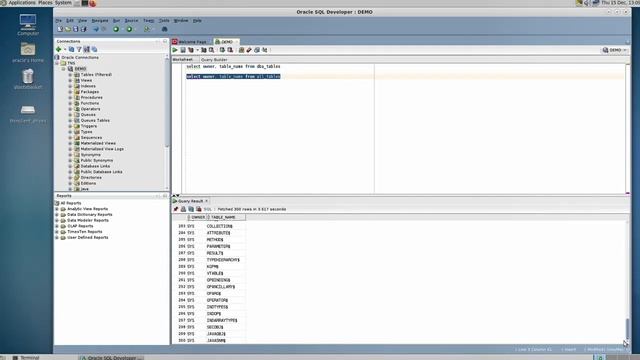Viewport: 640px width, 360px height.
Task: Run the statement with the green play icon
Action: coord(175,50)
